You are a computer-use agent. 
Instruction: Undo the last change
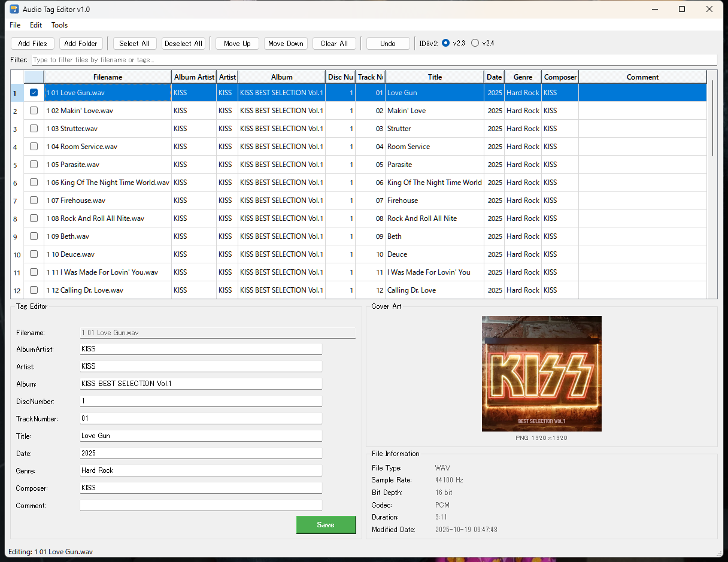(388, 44)
